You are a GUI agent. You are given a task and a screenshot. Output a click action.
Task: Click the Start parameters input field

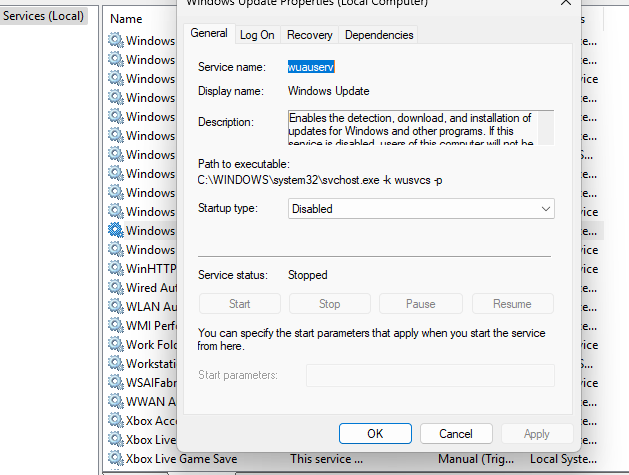(x=430, y=375)
